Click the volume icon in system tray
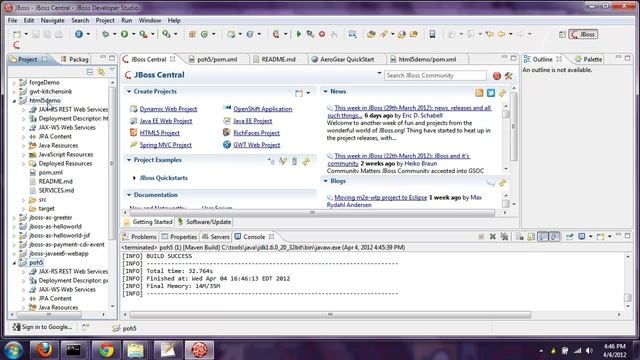Screen dimensions: 640x360 pyautogui.click(x=589, y=351)
